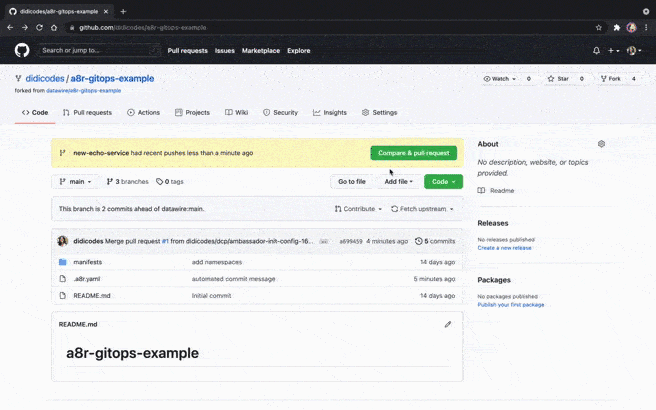The height and width of the screenshot is (410, 656).
Task: Open pull request #1 link in commit message
Action: pos(165,241)
